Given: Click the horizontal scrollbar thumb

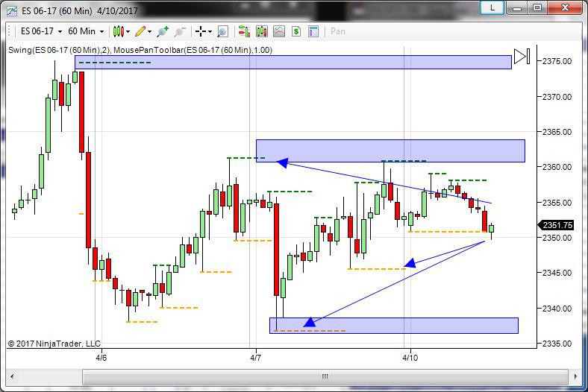Looking at the screenshot, I should point(325,376).
